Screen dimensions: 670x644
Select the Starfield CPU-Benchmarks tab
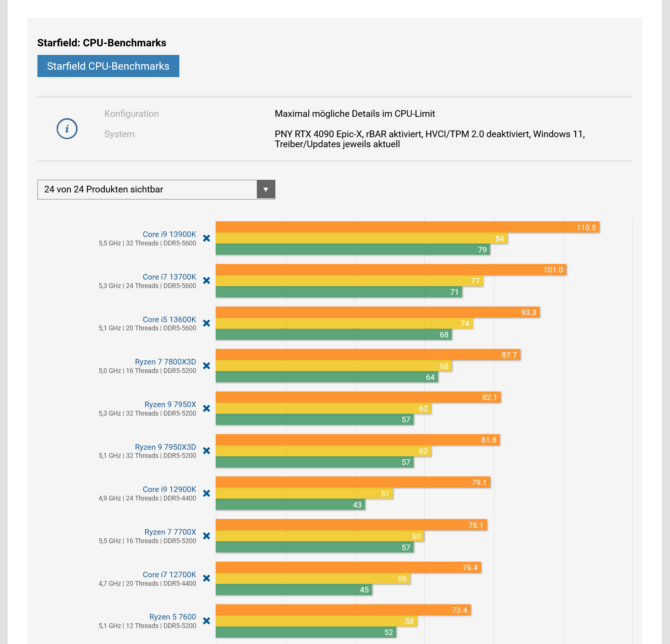pos(108,66)
